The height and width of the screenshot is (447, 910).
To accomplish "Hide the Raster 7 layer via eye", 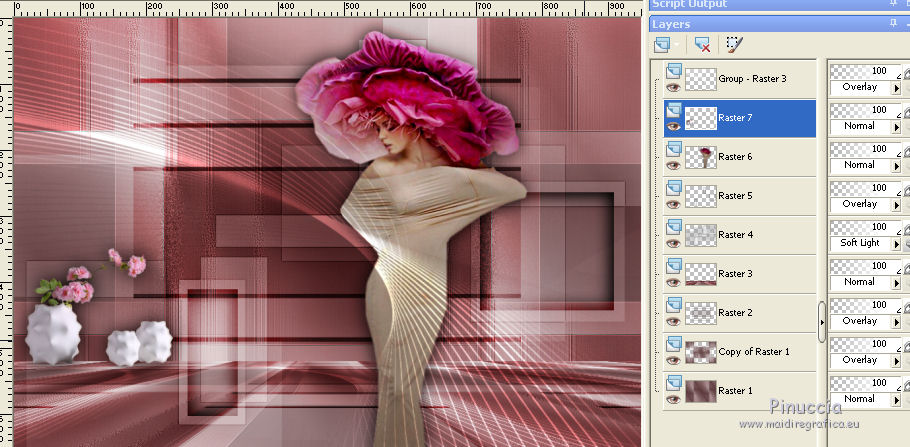I will click(x=673, y=126).
